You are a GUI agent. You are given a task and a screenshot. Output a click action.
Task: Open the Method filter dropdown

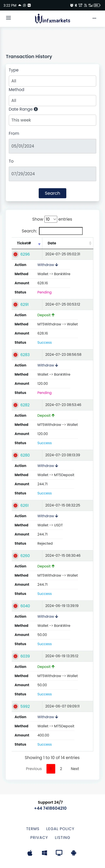pos(52,100)
